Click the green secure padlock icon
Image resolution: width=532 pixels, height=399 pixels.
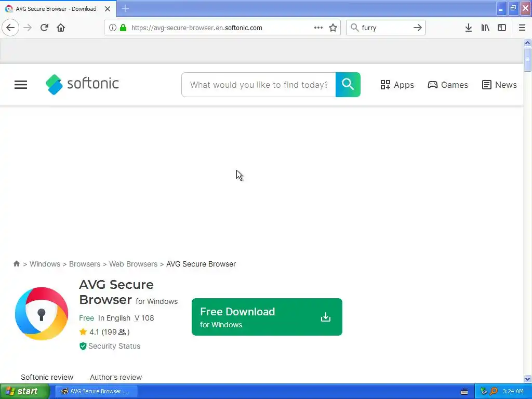[123, 28]
